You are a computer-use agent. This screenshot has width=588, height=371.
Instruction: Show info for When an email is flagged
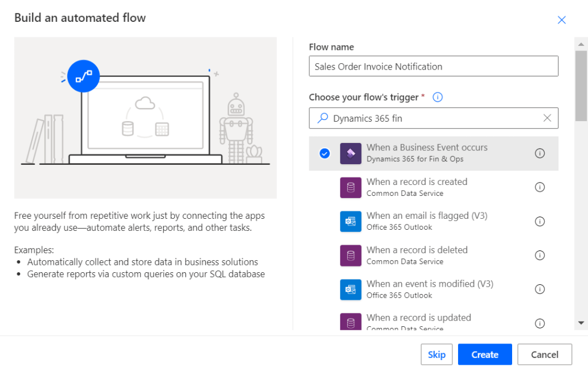coord(540,221)
